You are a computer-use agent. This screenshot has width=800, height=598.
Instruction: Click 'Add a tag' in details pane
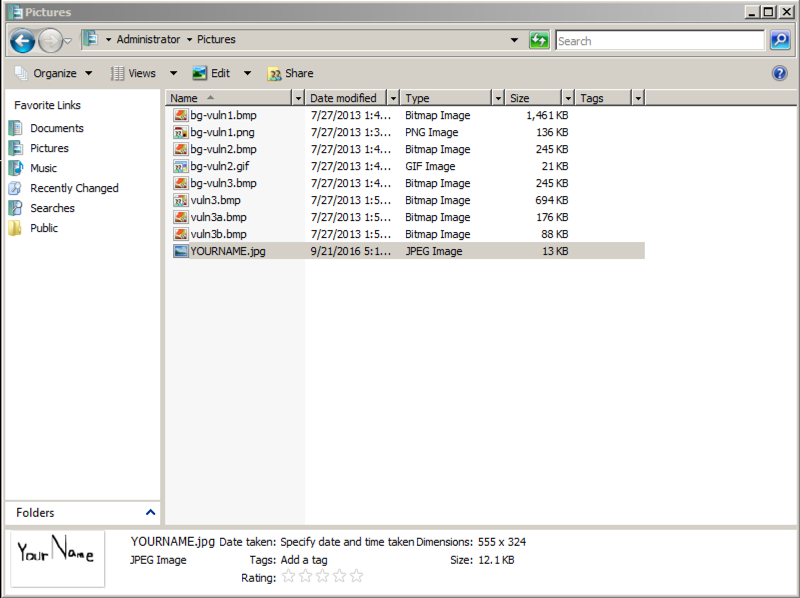tap(304, 560)
